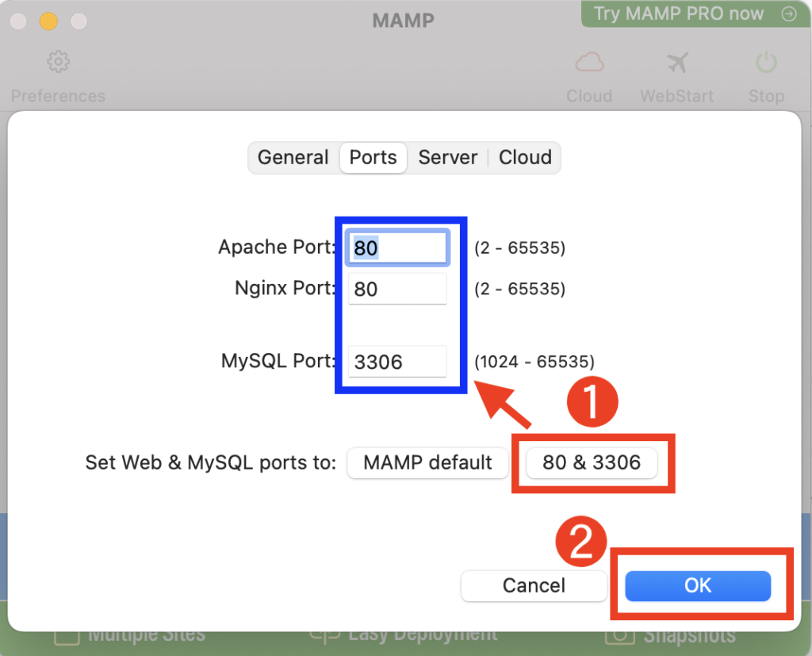
Task: Click the Easy Deployment icon at the bottom
Action: [x=323, y=636]
